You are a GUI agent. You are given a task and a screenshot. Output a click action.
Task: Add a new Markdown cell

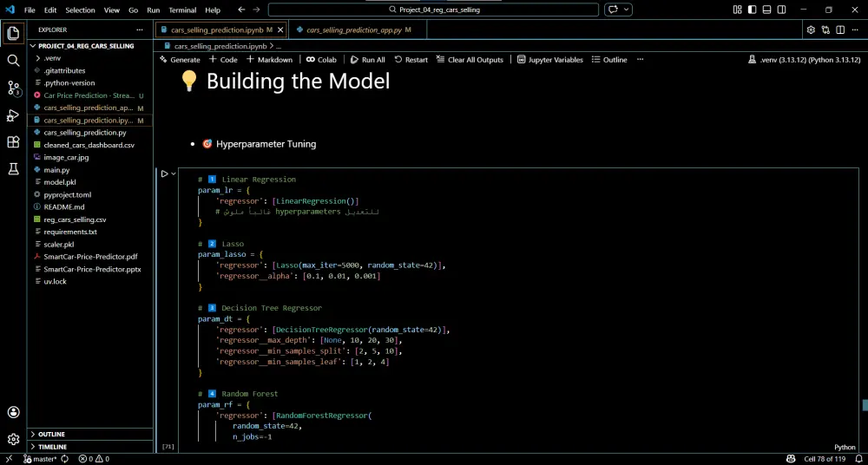269,60
